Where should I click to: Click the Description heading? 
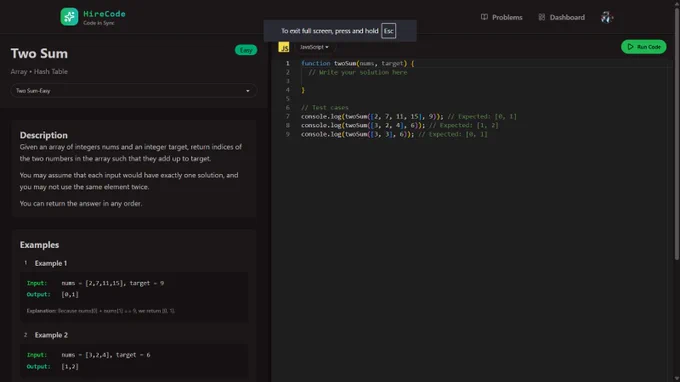click(43, 135)
